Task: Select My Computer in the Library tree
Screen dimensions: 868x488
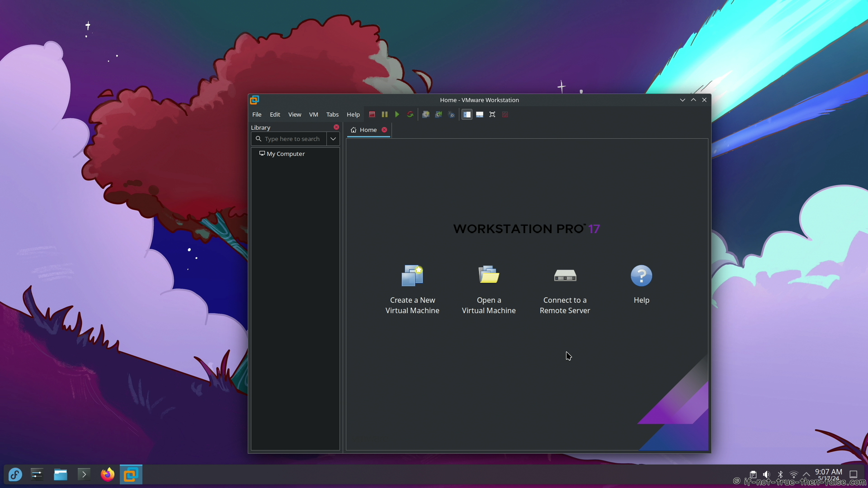Action: [x=282, y=154]
